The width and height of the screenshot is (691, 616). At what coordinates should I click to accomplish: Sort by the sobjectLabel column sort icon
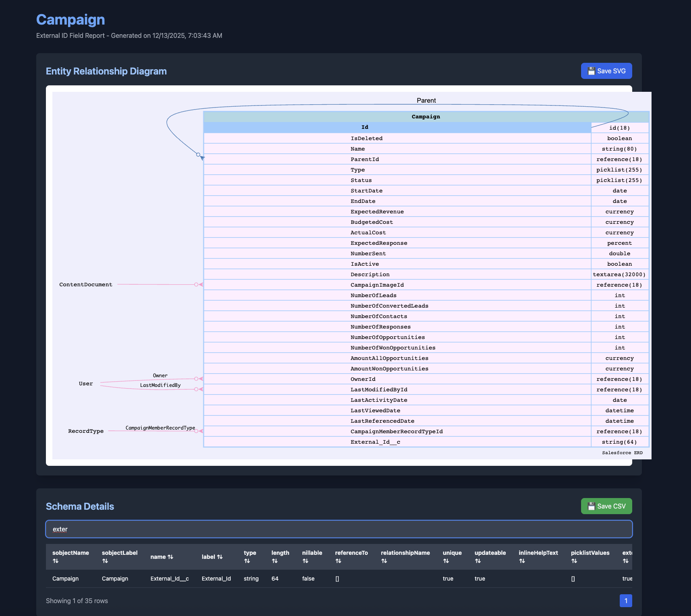click(105, 561)
